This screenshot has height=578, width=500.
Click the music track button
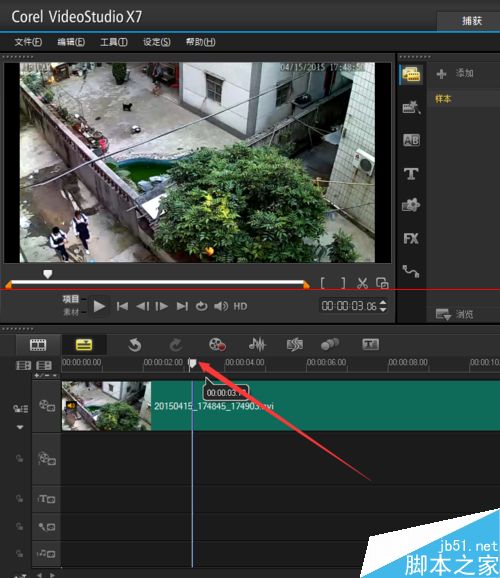click(x=47, y=554)
